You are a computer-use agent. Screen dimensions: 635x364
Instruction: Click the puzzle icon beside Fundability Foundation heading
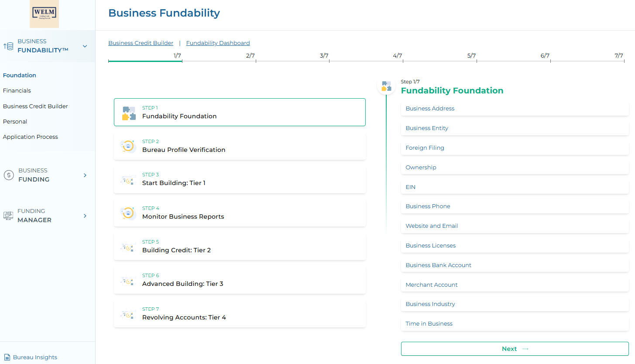click(386, 86)
